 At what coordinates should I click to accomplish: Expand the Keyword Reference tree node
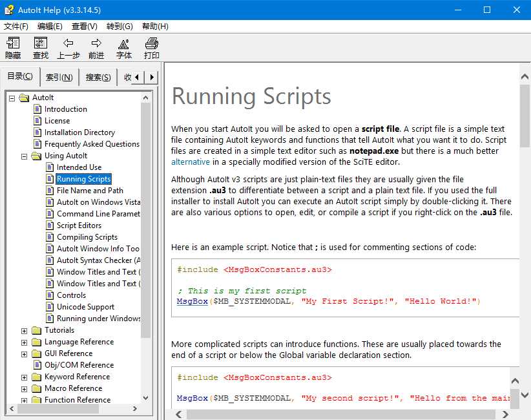24,377
